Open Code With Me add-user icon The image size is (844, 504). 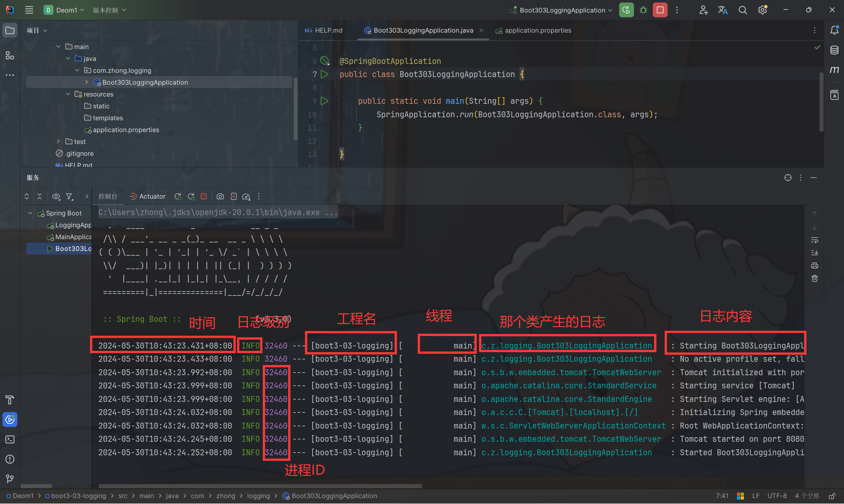point(703,10)
